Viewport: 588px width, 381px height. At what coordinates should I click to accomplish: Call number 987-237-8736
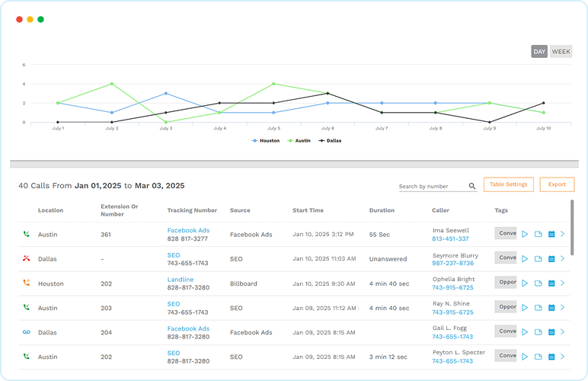[452, 263]
